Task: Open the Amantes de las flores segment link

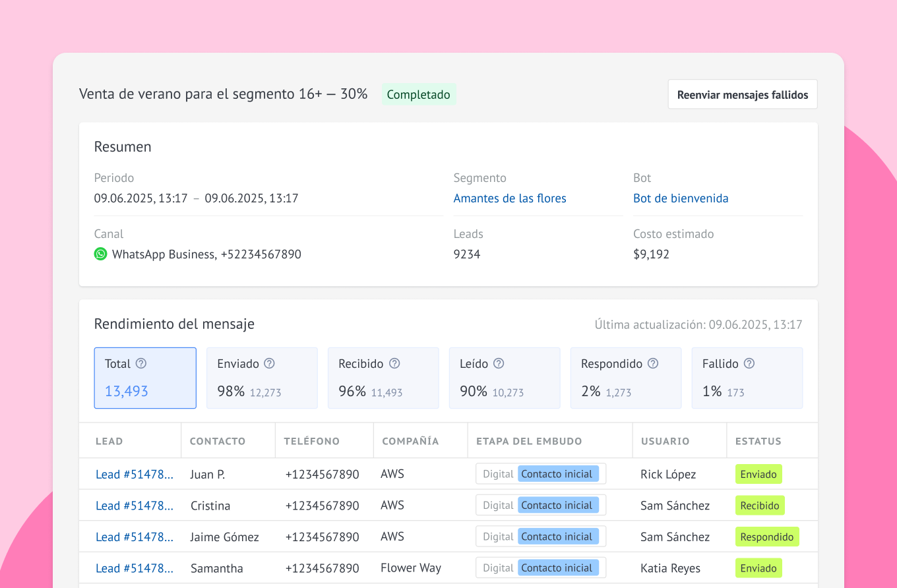Action: tap(509, 198)
